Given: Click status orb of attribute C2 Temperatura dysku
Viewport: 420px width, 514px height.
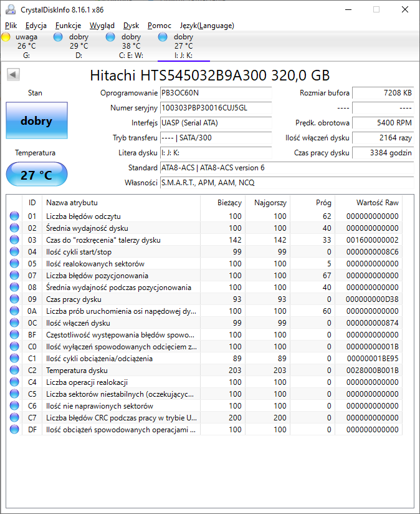Looking at the screenshot, I should click(x=14, y=370).
